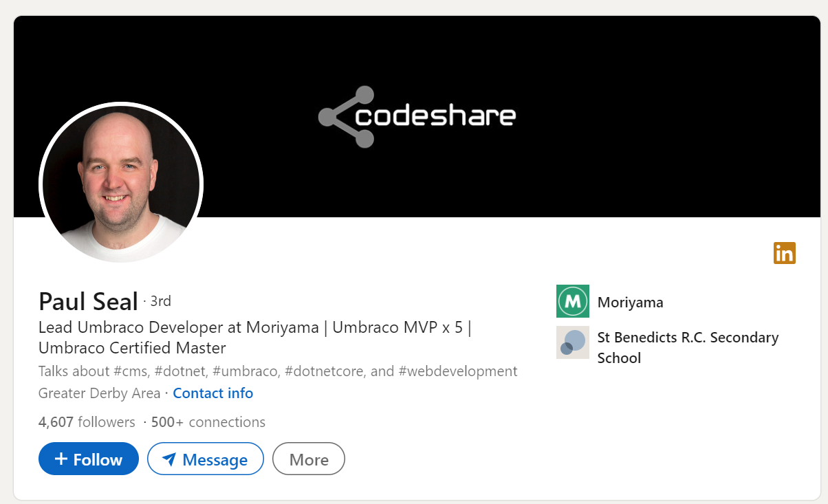Send a message to Paul Seal
828x504 pixels.
[206, 459]
